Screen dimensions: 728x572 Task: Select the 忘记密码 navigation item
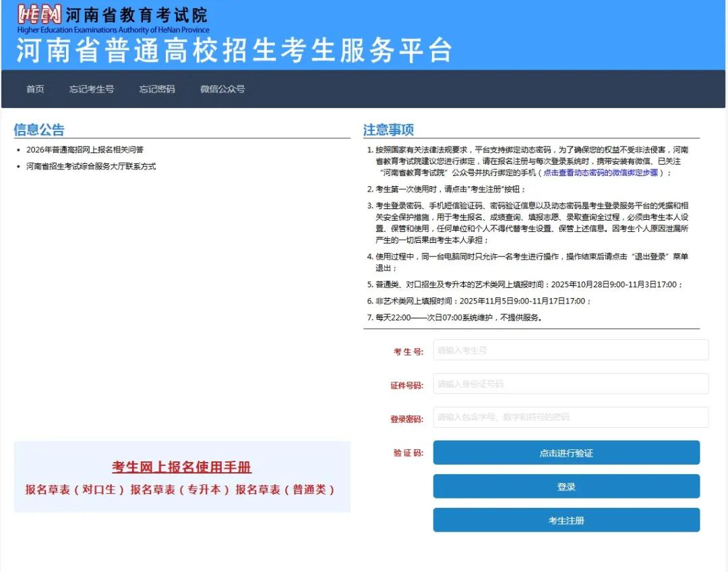[157, 89]
